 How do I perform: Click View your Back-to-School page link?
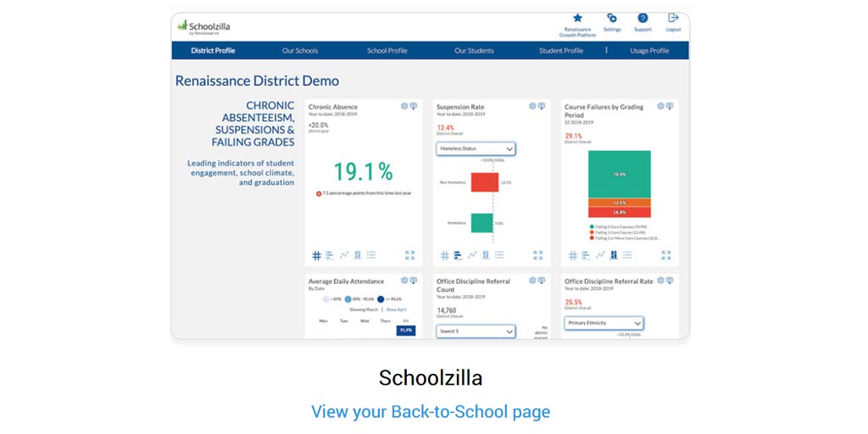[x=431, y=412]
